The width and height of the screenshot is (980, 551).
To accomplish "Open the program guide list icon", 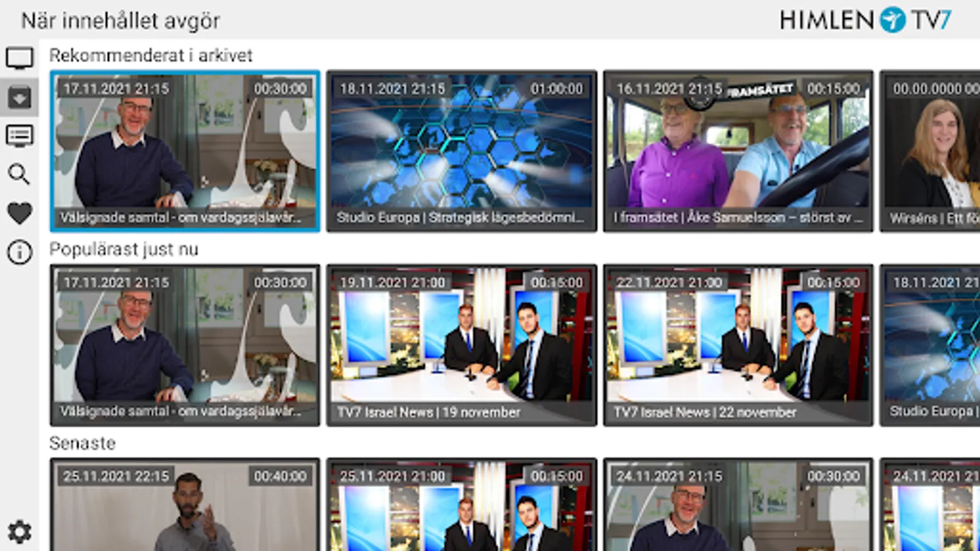I will coord(19,135).
